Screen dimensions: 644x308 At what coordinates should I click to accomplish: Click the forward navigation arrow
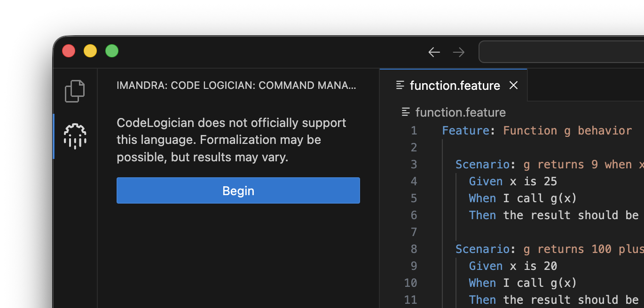(x=458, y=52)
